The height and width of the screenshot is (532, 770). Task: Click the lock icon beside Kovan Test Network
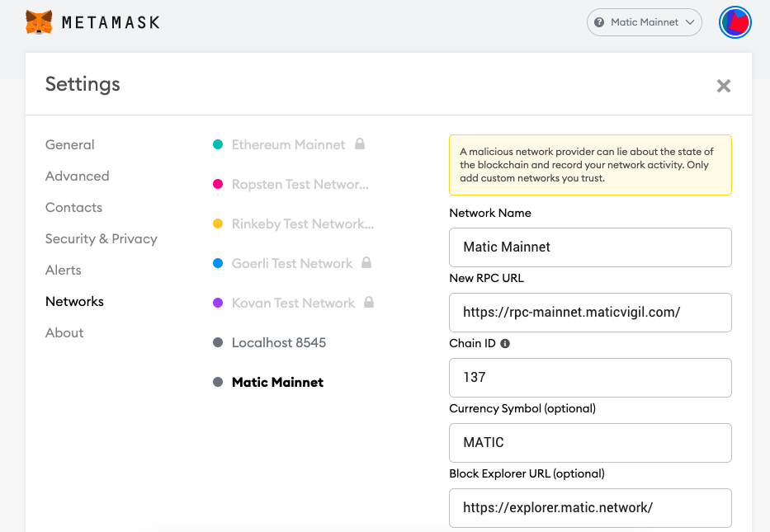pos(369,303)
